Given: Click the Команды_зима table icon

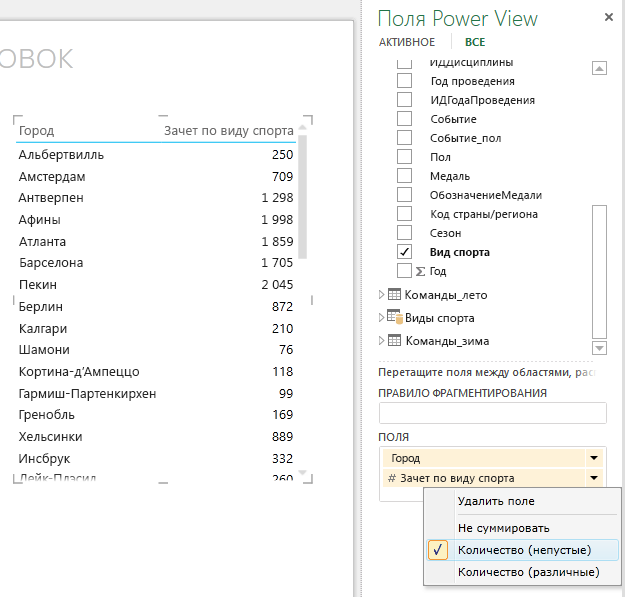Looking at the screenshot, I should pos(394,340).
